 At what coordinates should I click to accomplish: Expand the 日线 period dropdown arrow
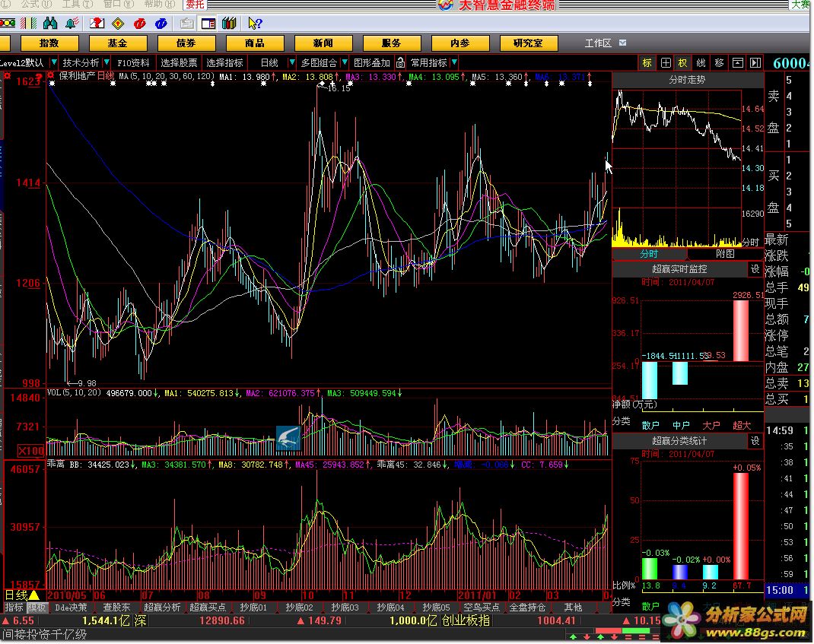(x=292, y=63)
